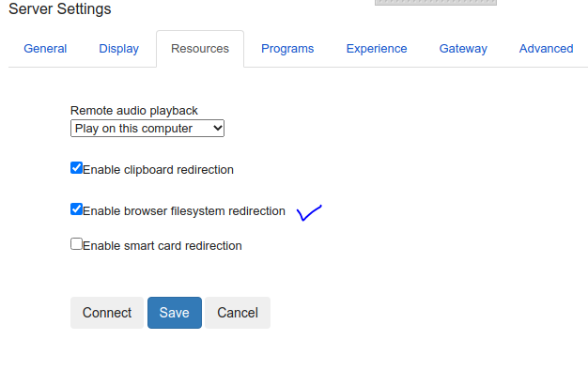Click the 'Enable browser filesystem redirection' label
The height and width of the screenshot is (371, 588).
tap(184, 211)
